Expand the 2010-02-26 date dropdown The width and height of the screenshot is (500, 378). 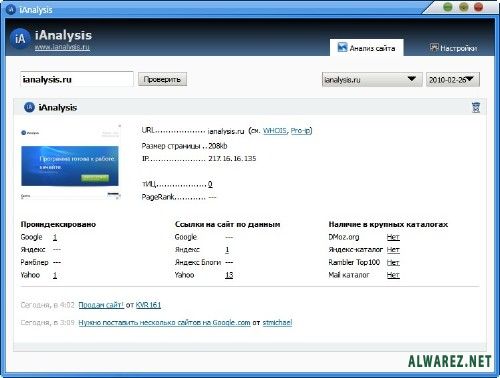(x=453, y=80)
